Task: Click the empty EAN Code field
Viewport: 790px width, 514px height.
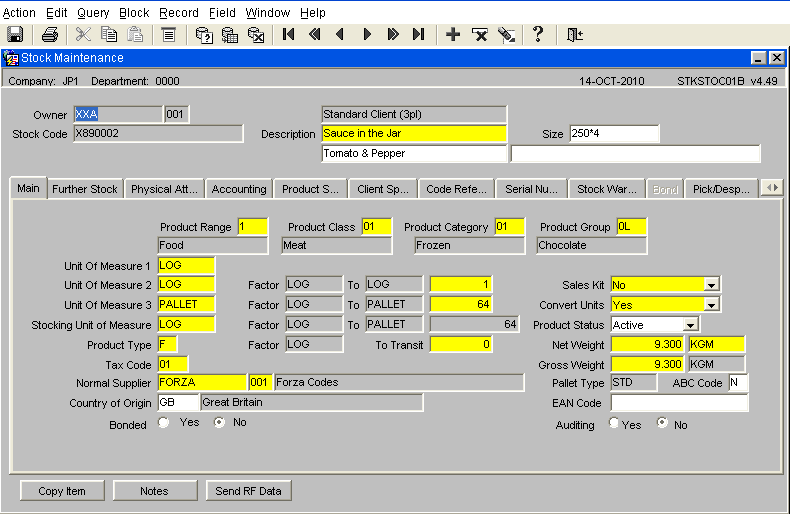Action: tap(679, 403)
